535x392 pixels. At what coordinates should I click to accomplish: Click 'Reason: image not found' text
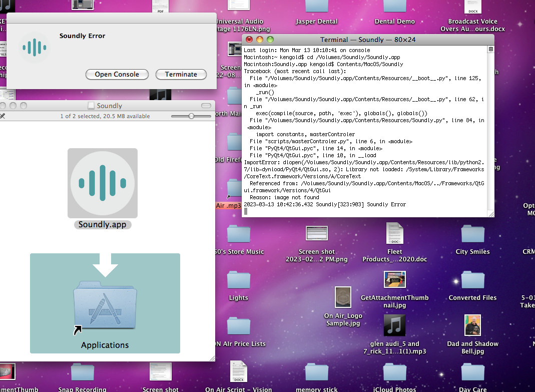(x=284, y=197)
